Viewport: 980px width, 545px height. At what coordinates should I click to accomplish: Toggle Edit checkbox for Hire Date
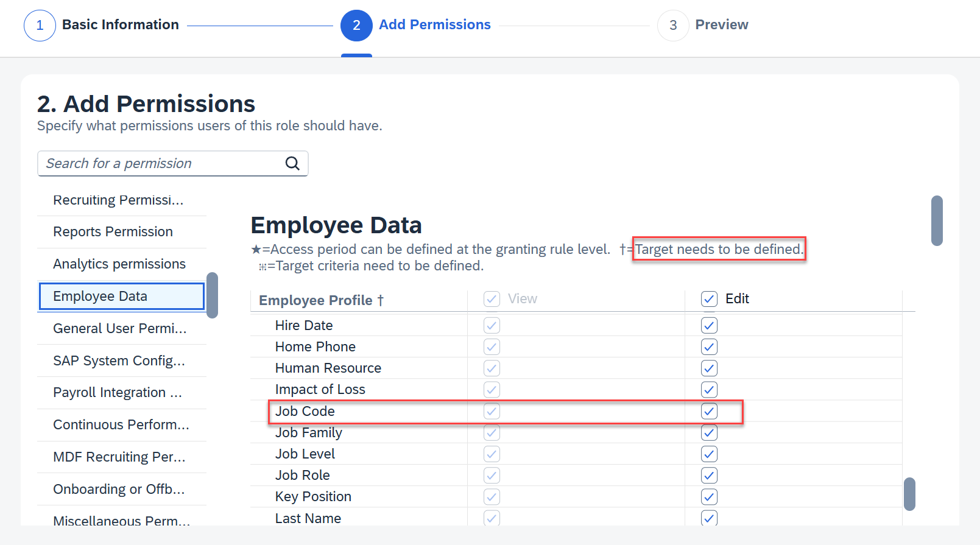709,325
